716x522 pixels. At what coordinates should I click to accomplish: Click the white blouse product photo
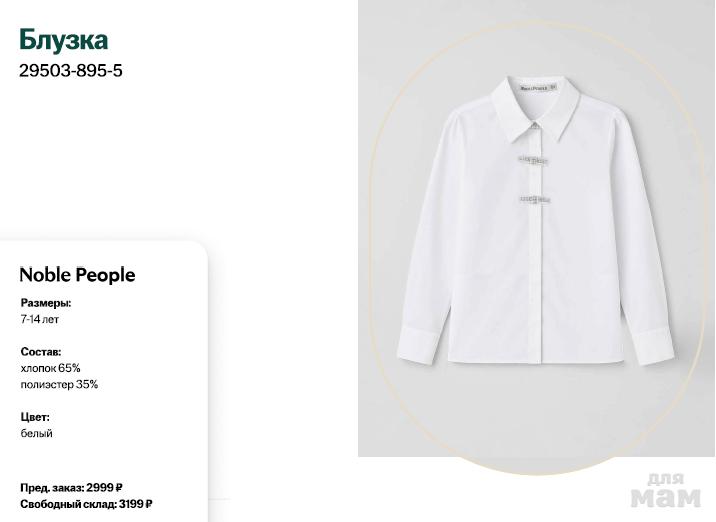point(536,220)
